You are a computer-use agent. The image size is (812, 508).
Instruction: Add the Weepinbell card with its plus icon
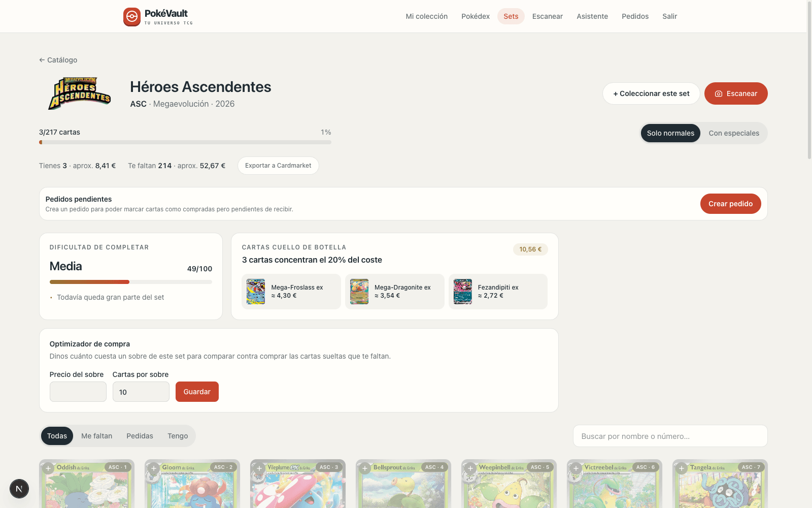[x=470, y=468]
